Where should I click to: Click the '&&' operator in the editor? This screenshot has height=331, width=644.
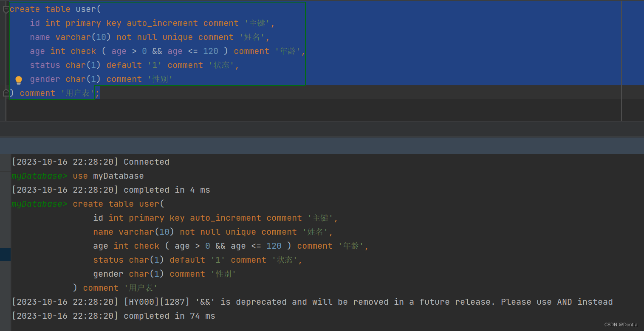pyautogui.click(x=157, y=51)
